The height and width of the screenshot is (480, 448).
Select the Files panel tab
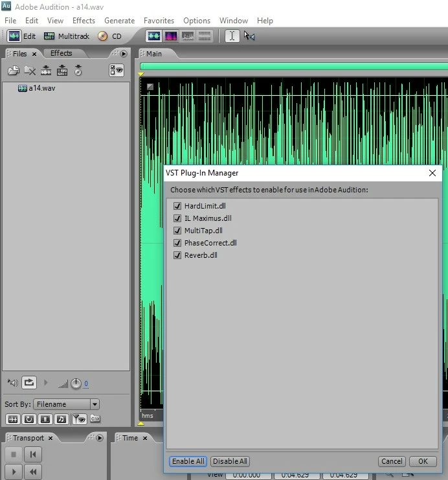click(20, 54)
